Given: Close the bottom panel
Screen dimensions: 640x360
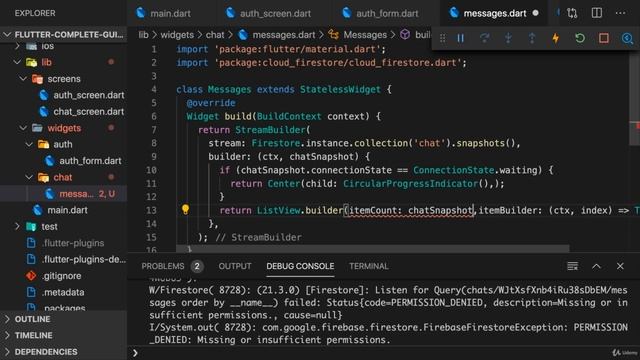Looking at the screenshot, I should click(620, 266).
